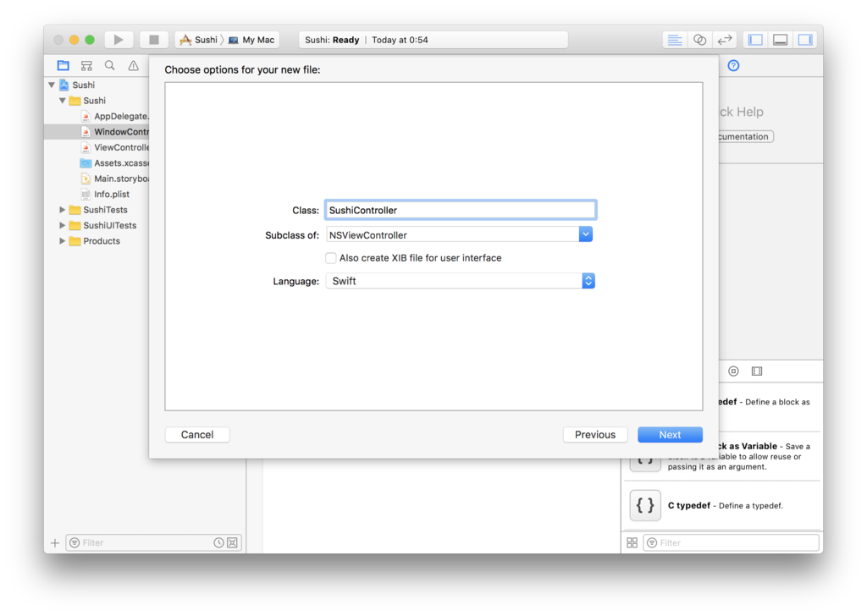Select the Sushi project root row
The width and height of the screenshot is (867, 616).
[x=97, y=85]
